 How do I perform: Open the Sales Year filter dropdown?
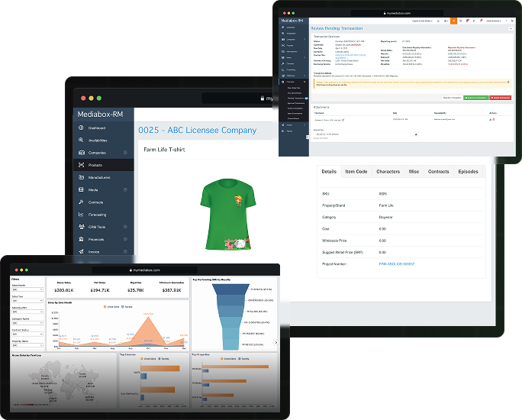point(27,300)
